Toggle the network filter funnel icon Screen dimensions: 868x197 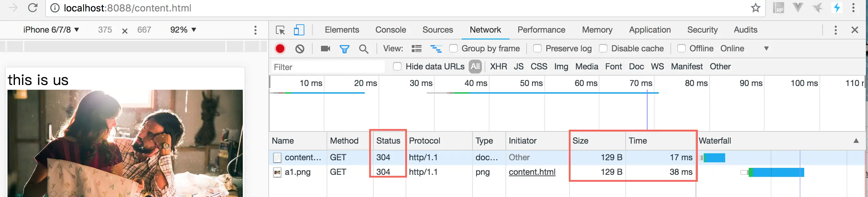[x=344, y=49]
